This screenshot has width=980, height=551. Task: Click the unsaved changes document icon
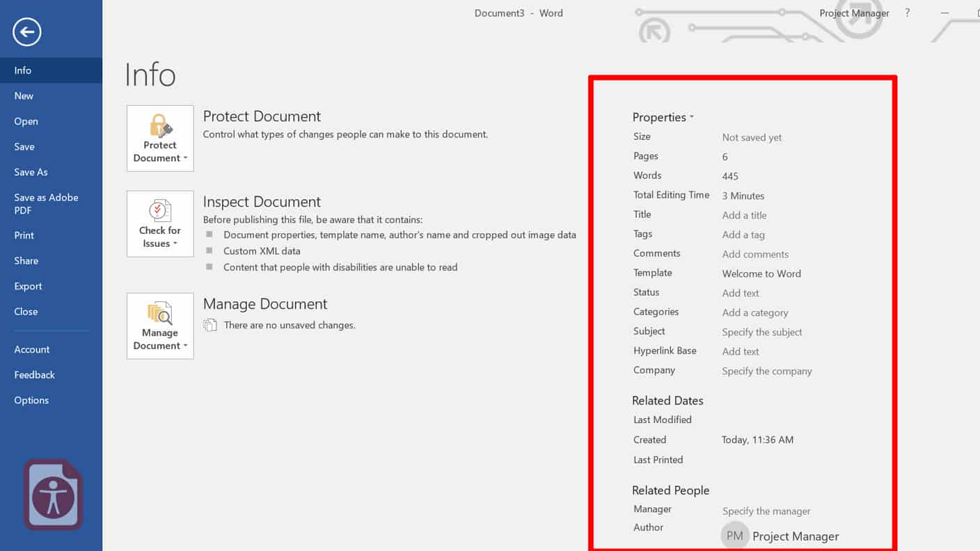pyautogui.click(x=211, y=325)
